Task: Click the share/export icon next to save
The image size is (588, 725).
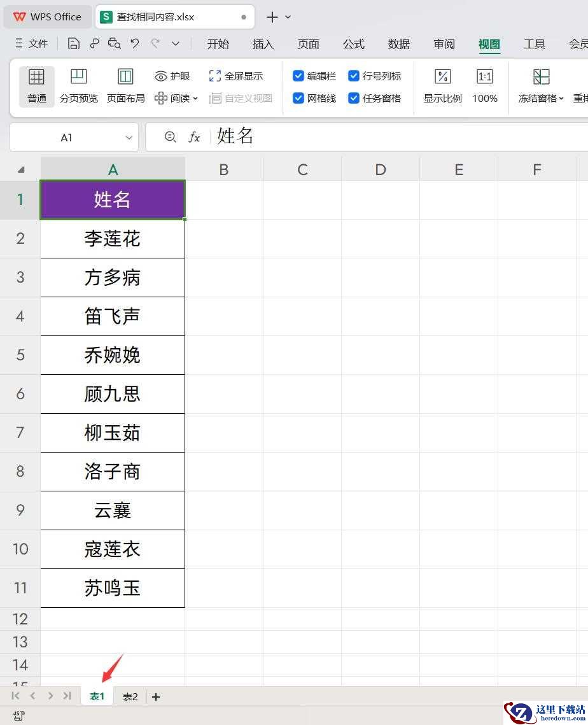Action: click(x=94, y=43)
